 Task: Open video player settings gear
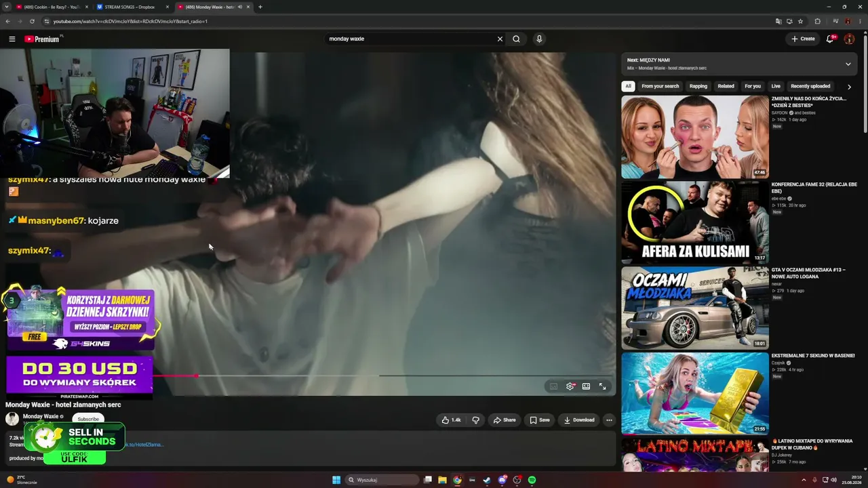[x=570, y=386]
